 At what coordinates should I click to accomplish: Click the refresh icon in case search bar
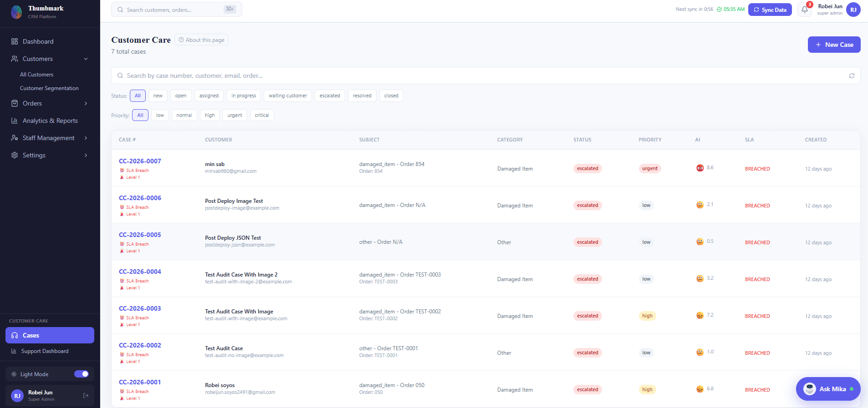[x=852, y=76]
